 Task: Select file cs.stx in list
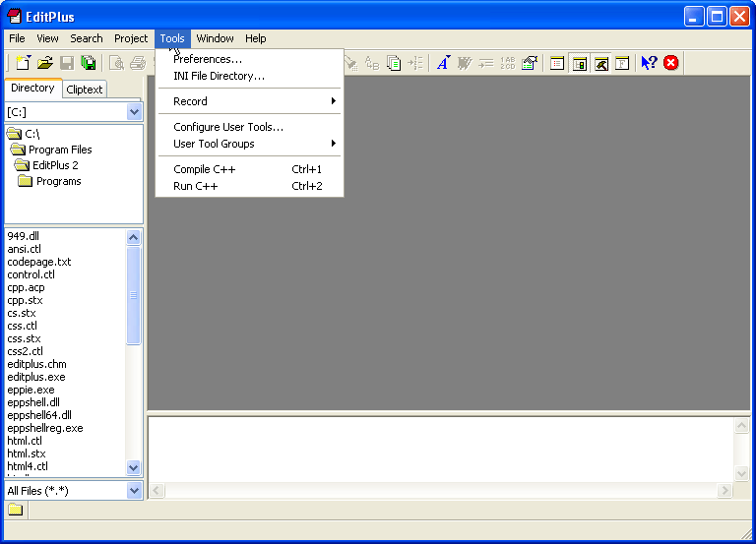pyautogui.click(x=22, y=313)
